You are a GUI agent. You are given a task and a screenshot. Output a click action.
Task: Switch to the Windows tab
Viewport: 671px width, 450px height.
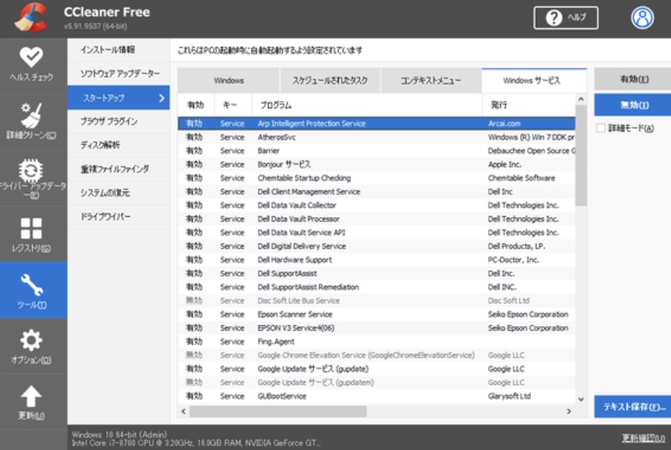click(x=229, y=80)
